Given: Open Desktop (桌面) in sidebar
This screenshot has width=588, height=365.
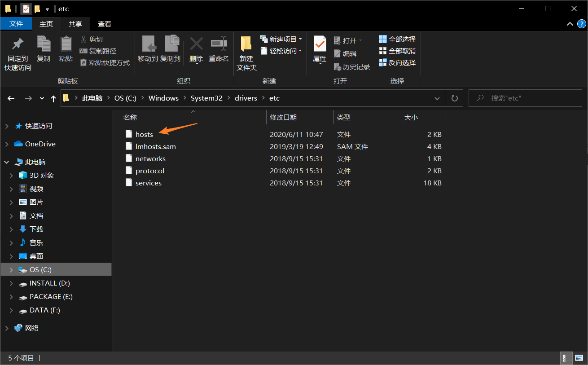Looking at the screenshot, I should [36, 256].
